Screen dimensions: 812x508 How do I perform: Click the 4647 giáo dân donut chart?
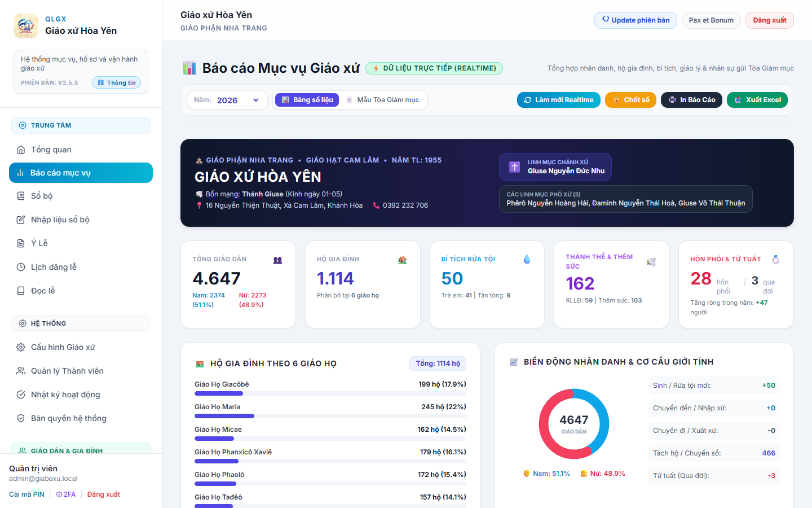click(574, 424)
